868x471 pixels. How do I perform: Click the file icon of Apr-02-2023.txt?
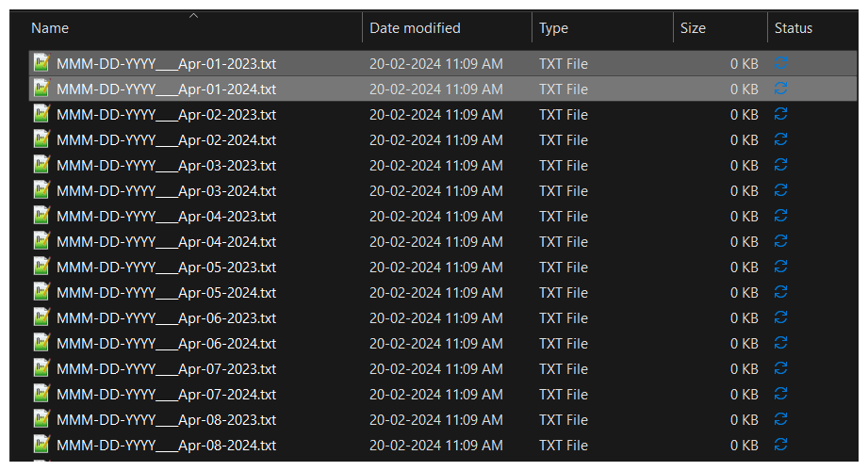41,114
